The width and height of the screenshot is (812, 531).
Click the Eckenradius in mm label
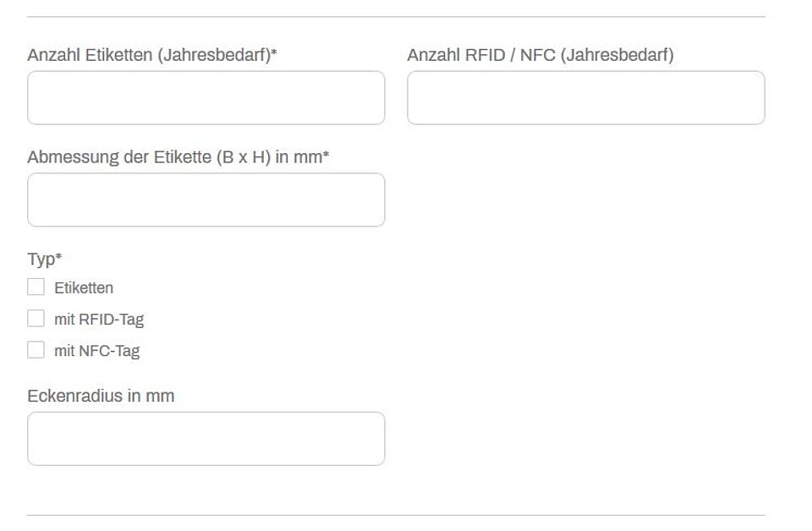(101, 396)
